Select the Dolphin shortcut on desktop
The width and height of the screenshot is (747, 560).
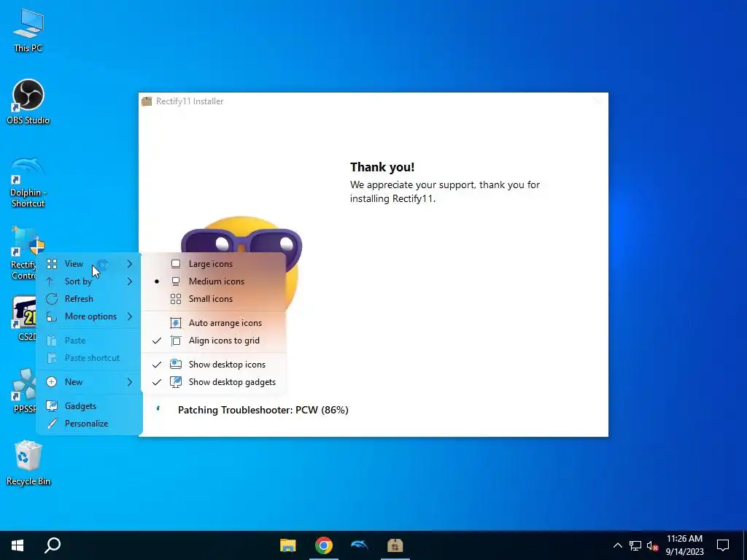[x=28, y=182]
